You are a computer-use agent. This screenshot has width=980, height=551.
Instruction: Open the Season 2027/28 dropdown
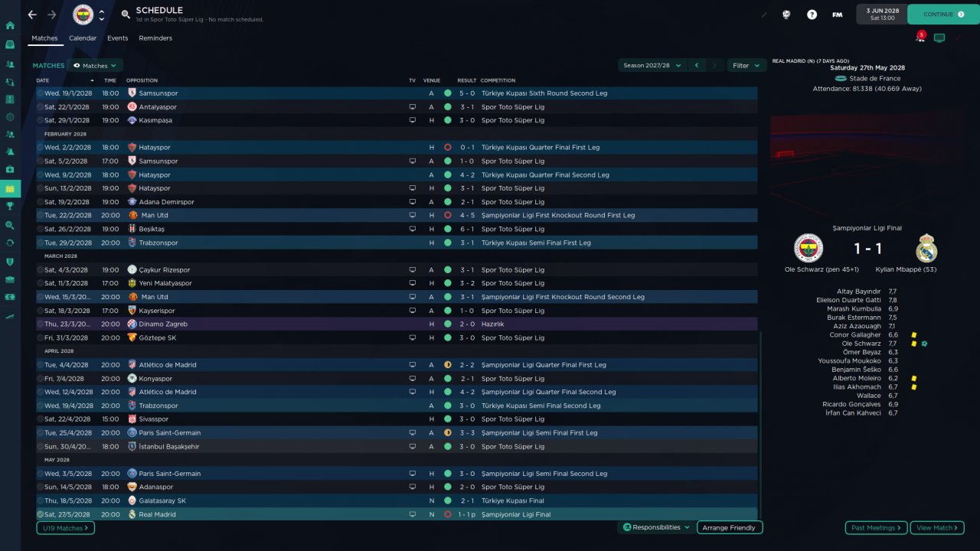652,66
